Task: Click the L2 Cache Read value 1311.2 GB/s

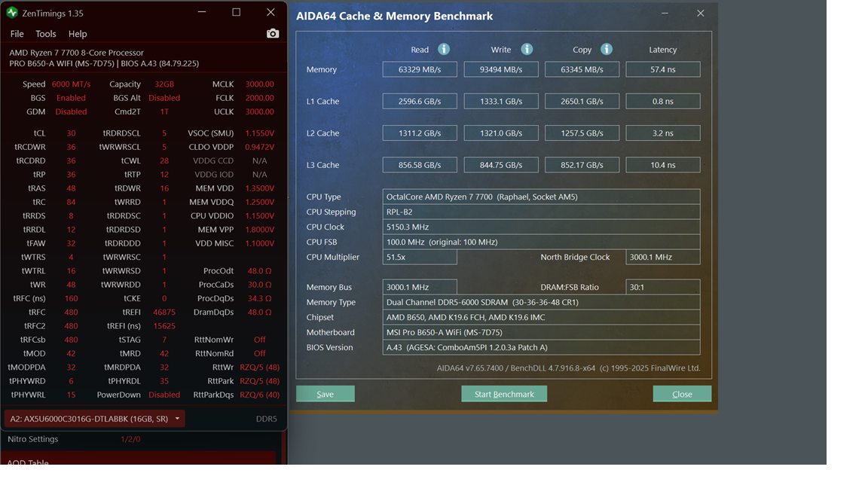Action: 420,133
